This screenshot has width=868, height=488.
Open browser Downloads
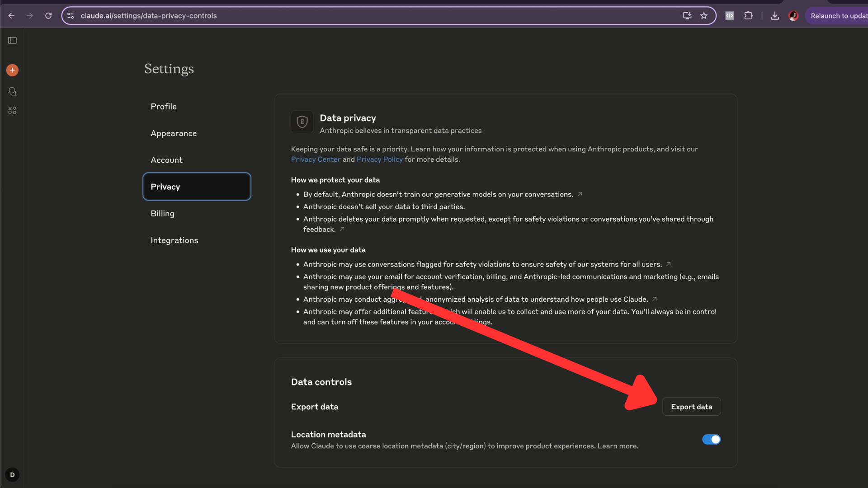click(x=775, y=16)
